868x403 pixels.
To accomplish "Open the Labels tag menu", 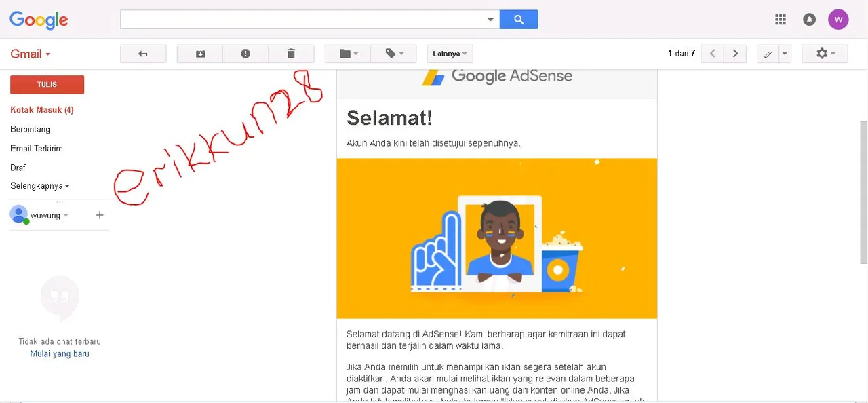I will tap(393, 54).
